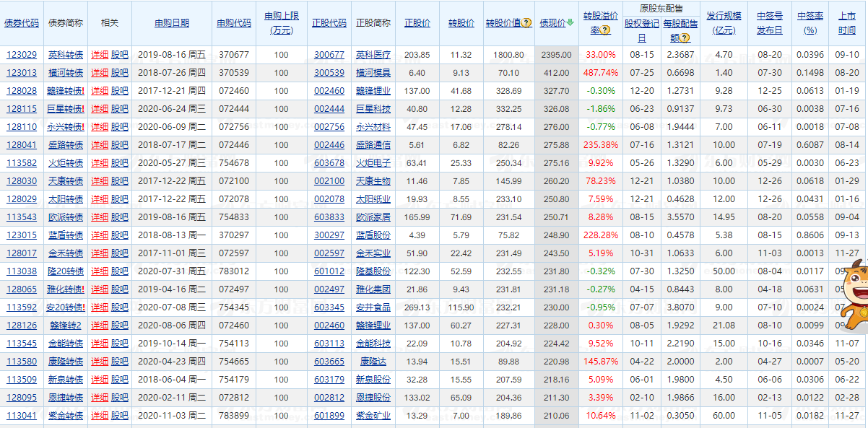Viewport: 868px width, 428px height.
Task: Sort table by 正股代码 header
Action: pos(329,23)
